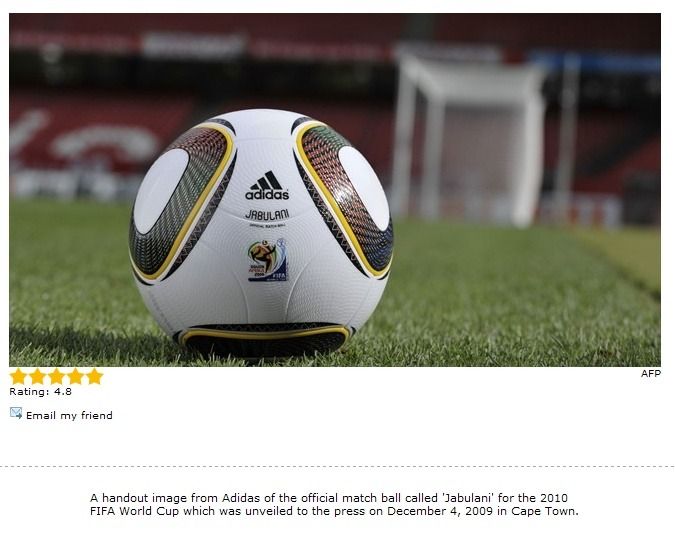Image resolution: width=675 pixels, height=539 pixels.
Task: Select the fourth rating star
Action: (75, 376)
